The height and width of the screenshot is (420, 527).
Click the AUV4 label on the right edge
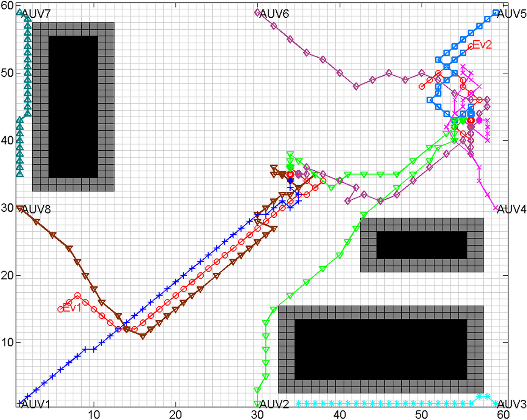point(511,208)
